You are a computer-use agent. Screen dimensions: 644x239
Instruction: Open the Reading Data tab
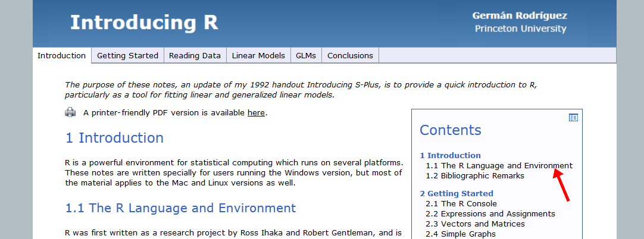[195, 56]
